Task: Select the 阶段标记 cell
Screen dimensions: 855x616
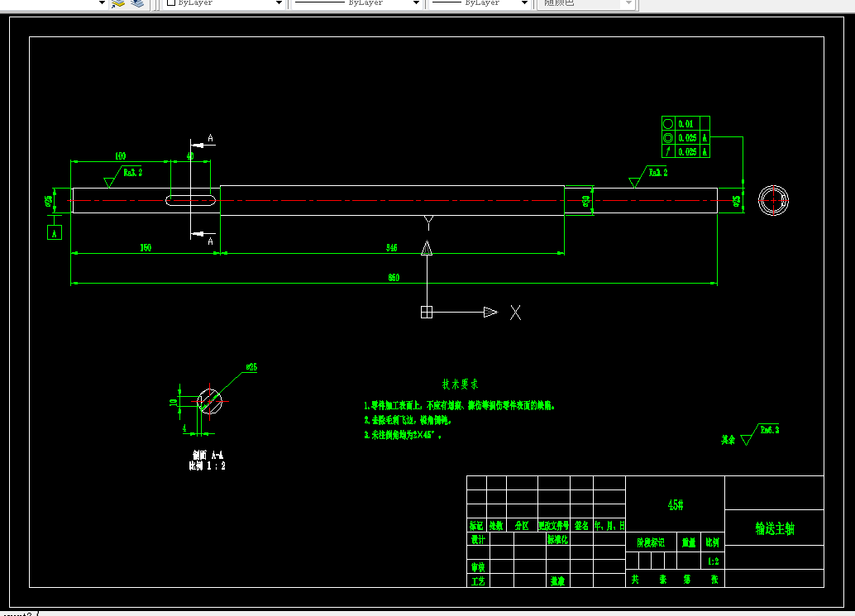Action: tap(651, 542)
